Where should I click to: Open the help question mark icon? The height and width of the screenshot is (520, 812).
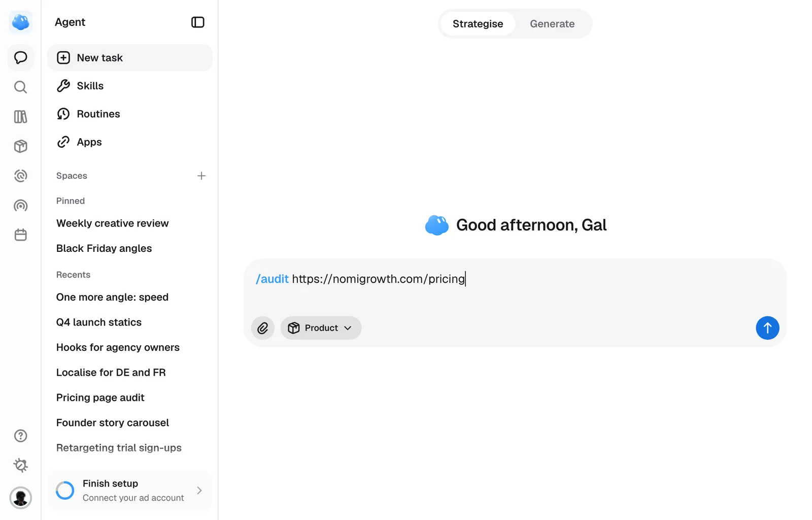pyautogui.click(x=21, y=436)
